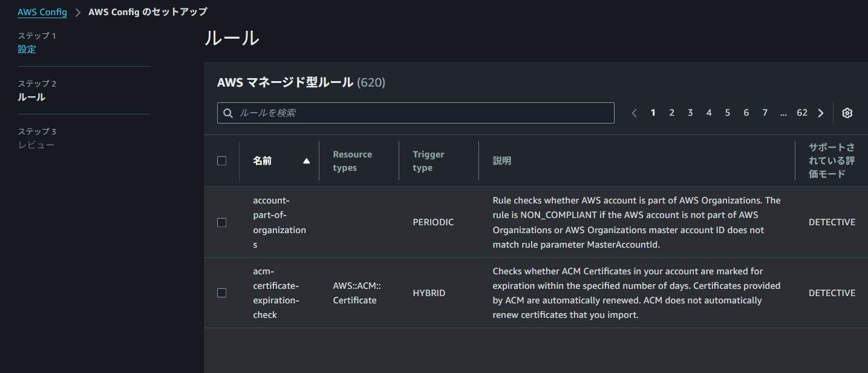The width and height of the screenshot is (868, 373).
Task: Sort by サポートされている評価モード column
Action: [832, 160]
